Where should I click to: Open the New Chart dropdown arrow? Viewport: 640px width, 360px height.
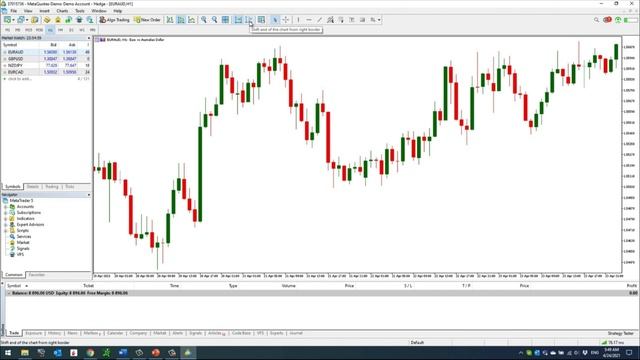(x=13, y=20)
